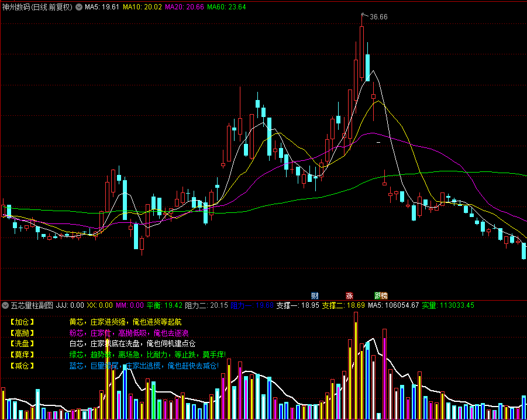Click the green 绿芯 legend description line

point(147,355)
